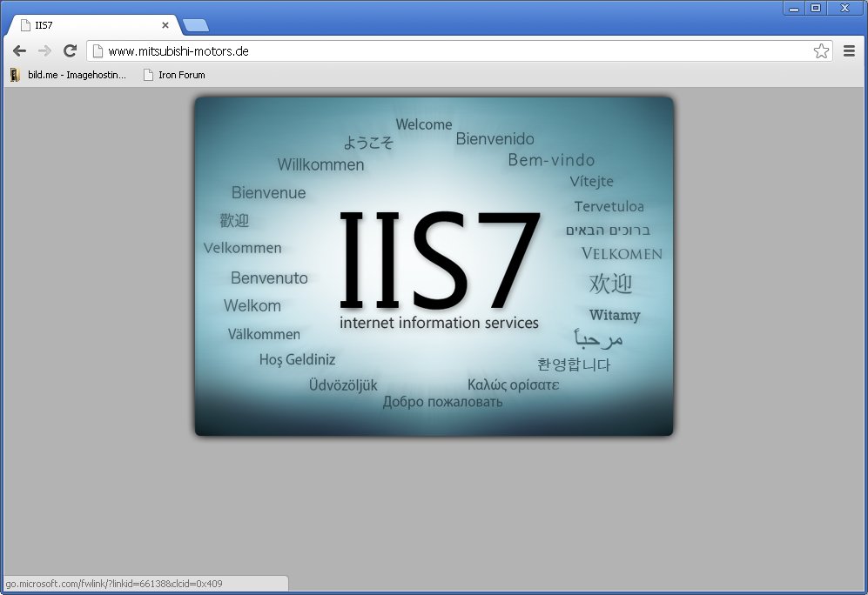Minimize the browser window
The width and height of the screenshot is (868, 595).
tap(794, 8)
